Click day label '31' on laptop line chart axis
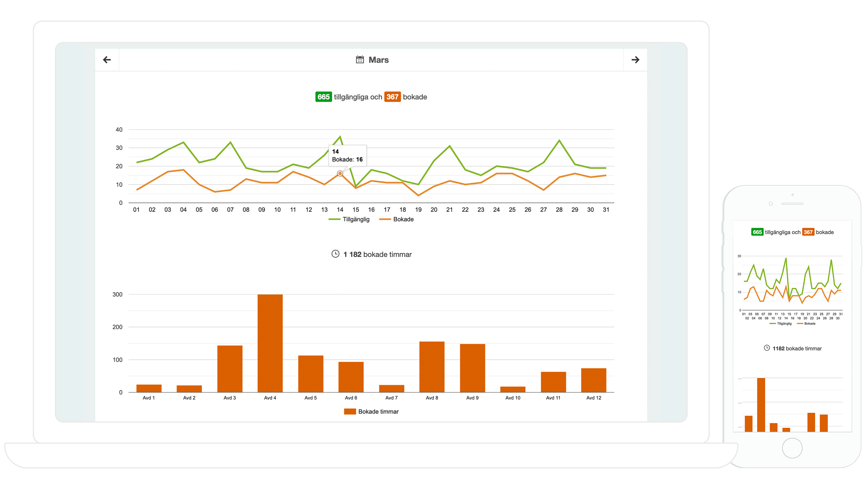The image size is (868, 489). [606, 210]
